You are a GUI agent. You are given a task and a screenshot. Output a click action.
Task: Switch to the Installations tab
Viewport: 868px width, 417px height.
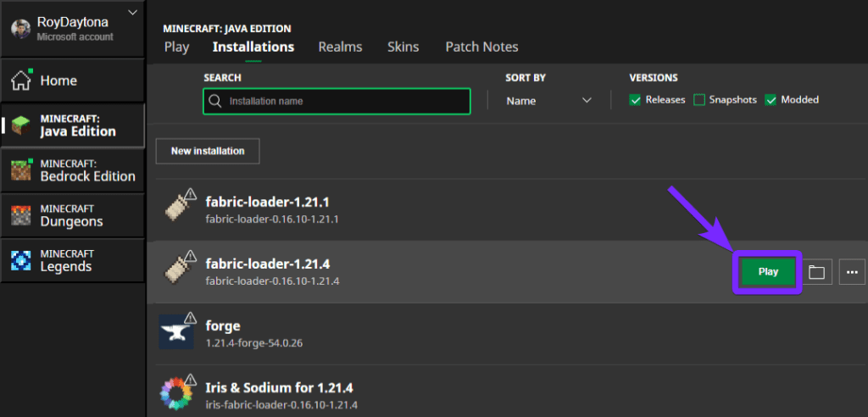point(253,47)
